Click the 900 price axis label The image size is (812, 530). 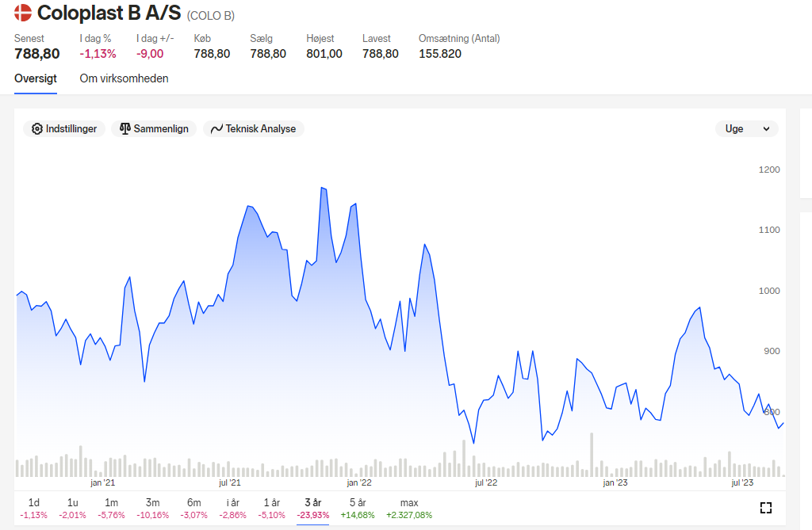[x=772, y=352]
